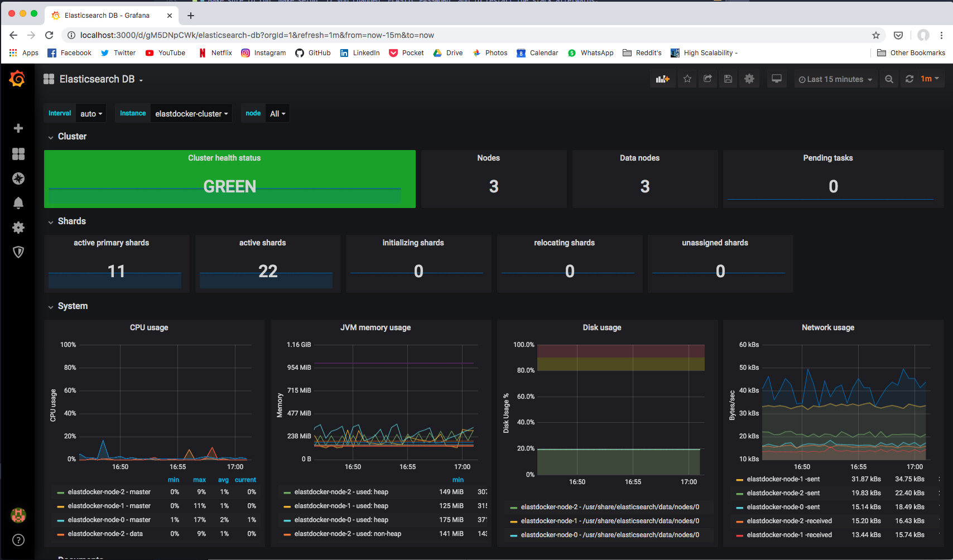Open the Other Bookmarks folder
The image size is (953, 560).
click(x=911, y=53)
